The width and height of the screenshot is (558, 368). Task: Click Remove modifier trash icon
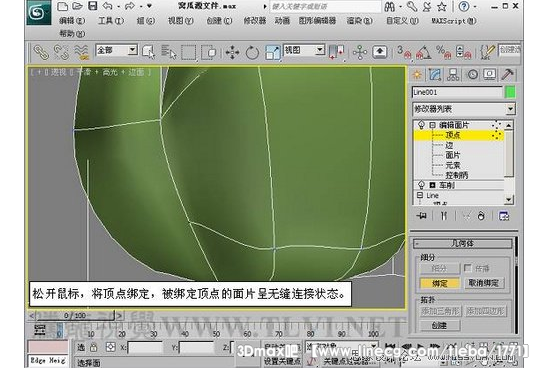click(x=481, y=216)
